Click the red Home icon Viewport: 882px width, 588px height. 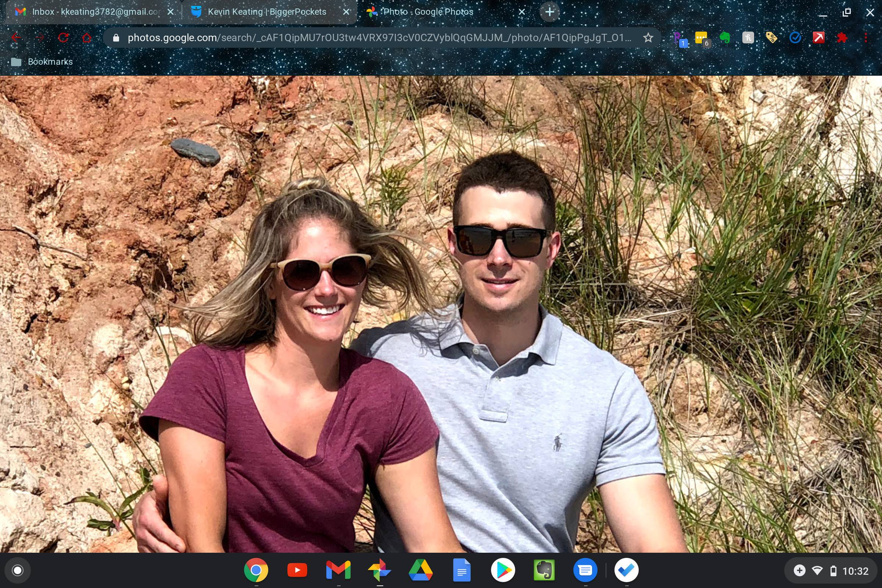click(87, 37)
